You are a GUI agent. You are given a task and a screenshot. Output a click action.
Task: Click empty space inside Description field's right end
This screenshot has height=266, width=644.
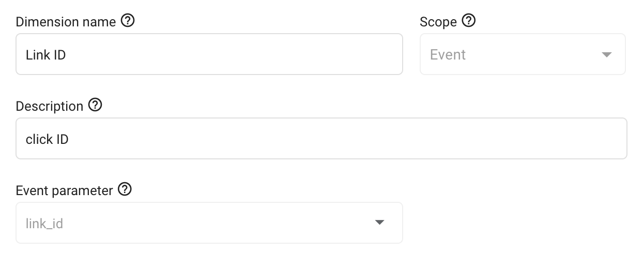click(x=594, y=138)
